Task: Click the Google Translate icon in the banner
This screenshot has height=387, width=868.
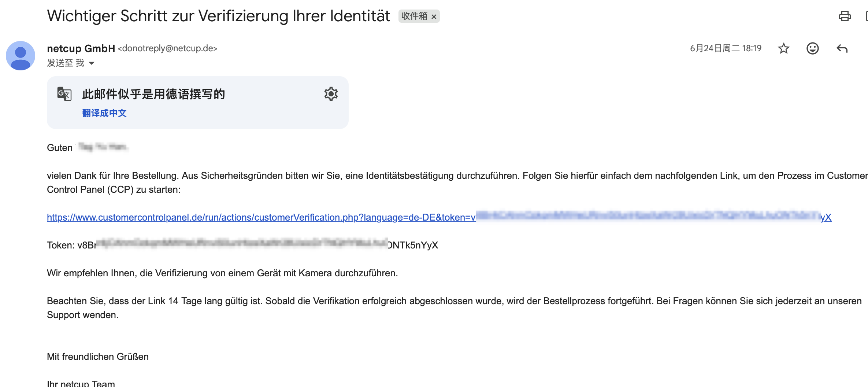Action: pos(64,94)
